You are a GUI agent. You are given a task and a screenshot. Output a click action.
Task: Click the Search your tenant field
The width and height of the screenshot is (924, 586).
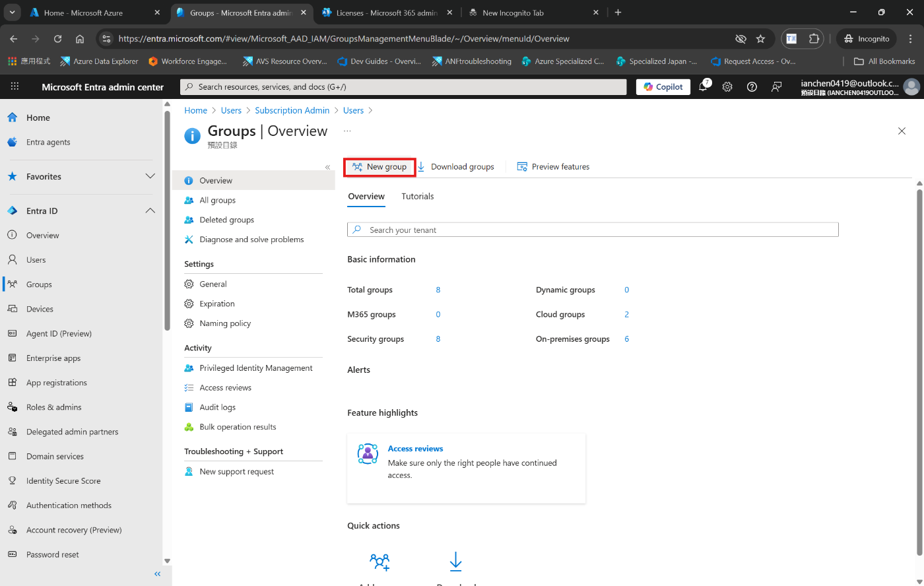[593, 230]
